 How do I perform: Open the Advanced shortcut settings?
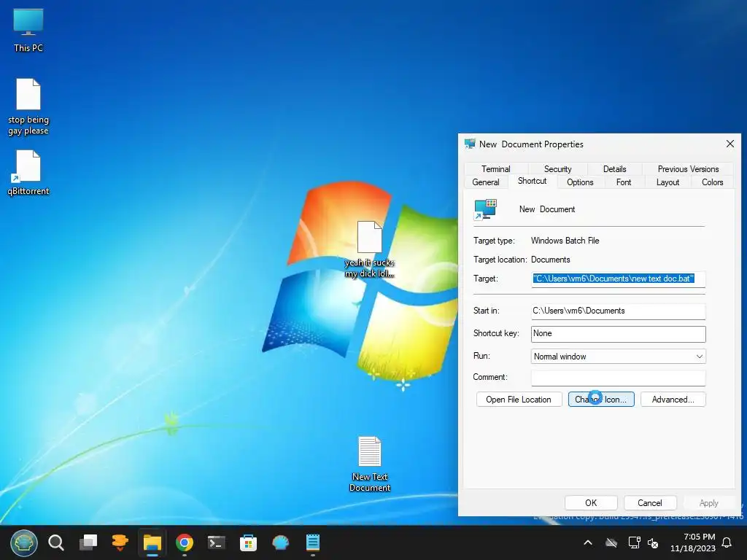[673, 400]
